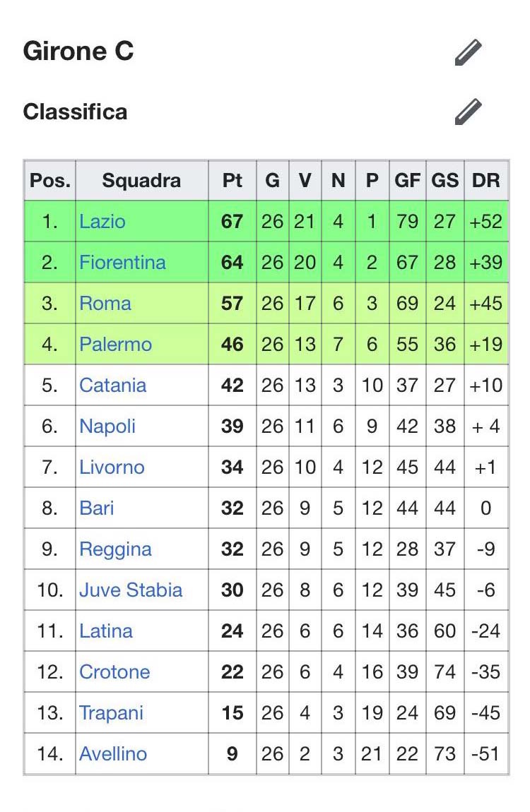
Task: Open the Trapani team link
Action: [x=112, y=713]
